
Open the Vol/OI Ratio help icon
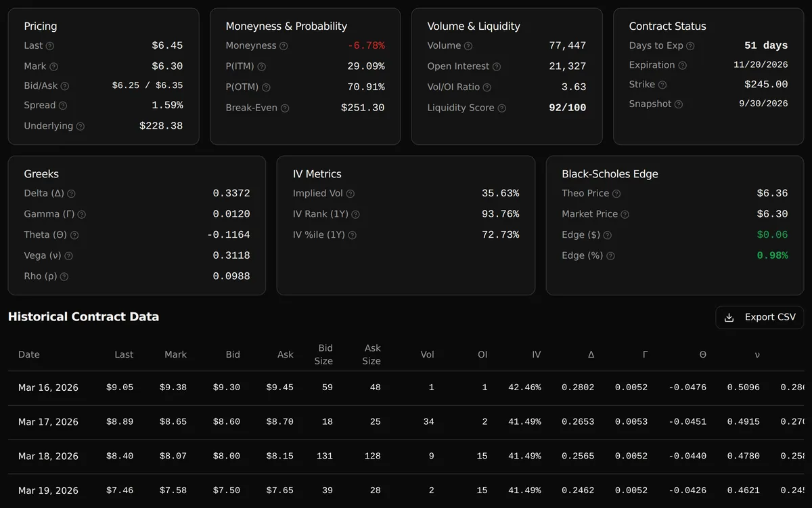point(487,87)
